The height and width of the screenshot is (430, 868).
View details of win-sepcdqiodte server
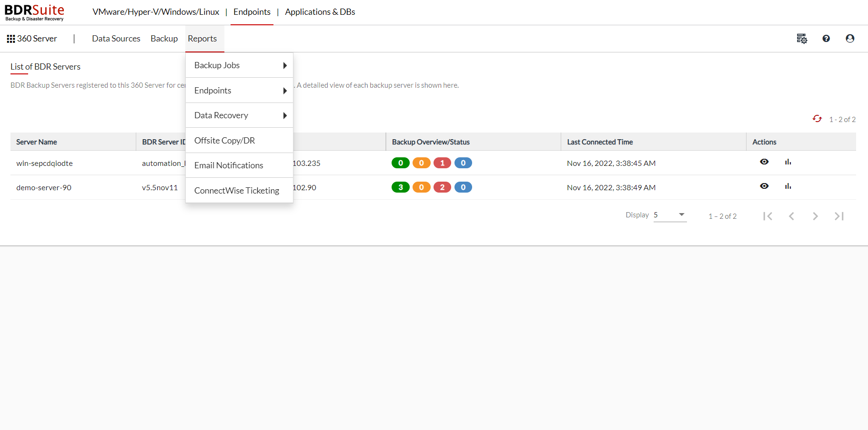pos(764,162)
